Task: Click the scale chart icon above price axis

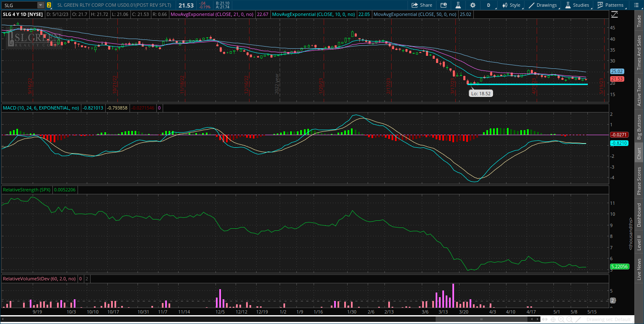Action: (614, 14)
